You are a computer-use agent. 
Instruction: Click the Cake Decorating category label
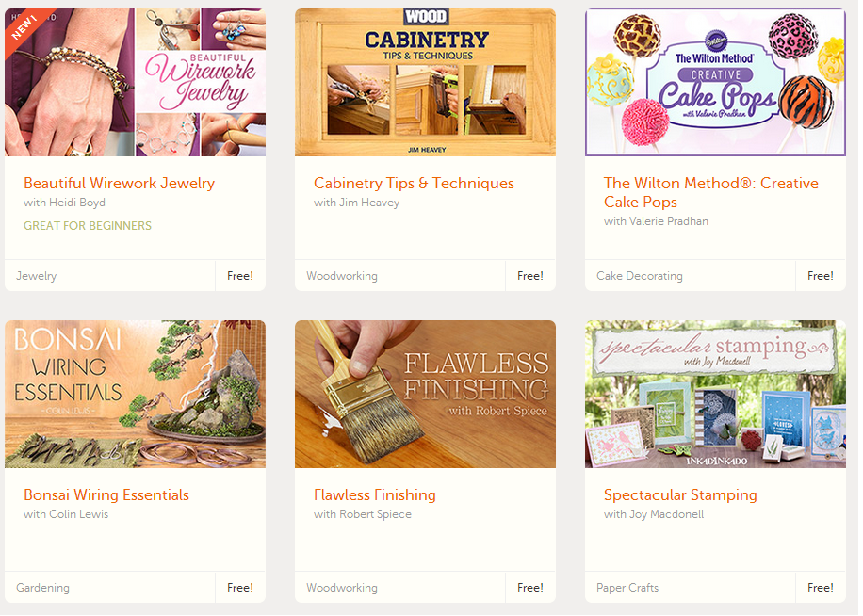(x=640, y=276)
